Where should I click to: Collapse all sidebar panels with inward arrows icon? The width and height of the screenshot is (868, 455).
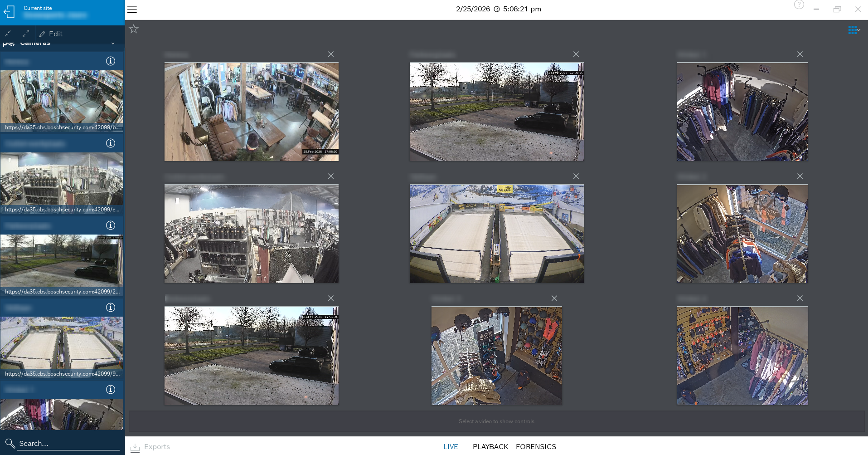pyautogui.click(x=8, y=34)
